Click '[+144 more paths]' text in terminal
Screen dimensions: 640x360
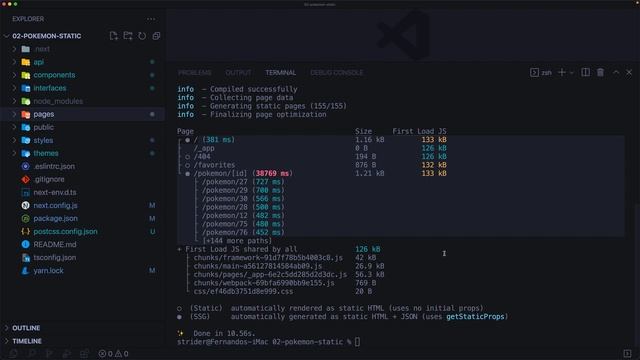click(x=237, y=241)
